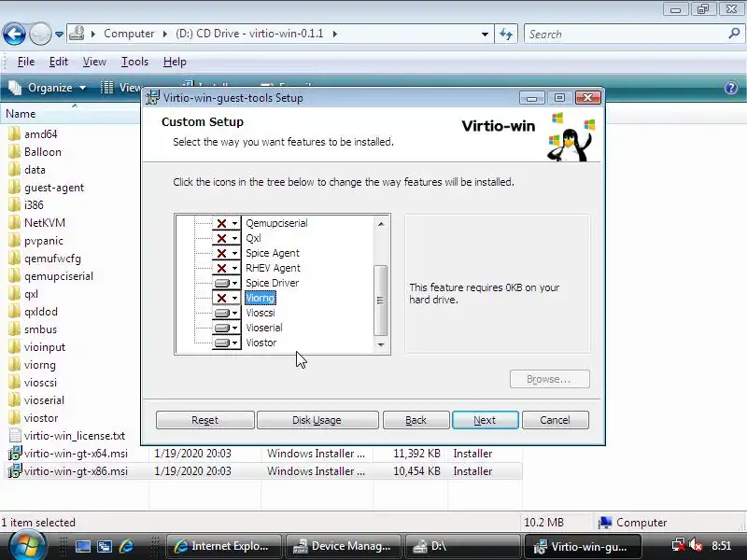Open Vioserial feature install dropdown

(x=226, y=328)
